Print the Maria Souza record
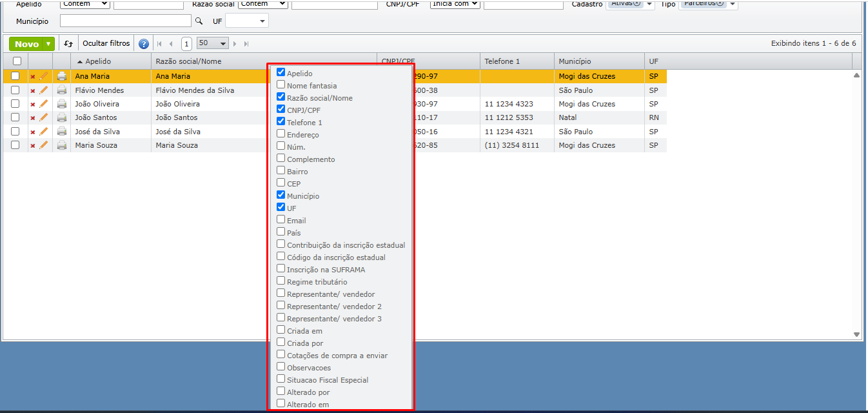The image size is (868, 413). click(62, 145)
